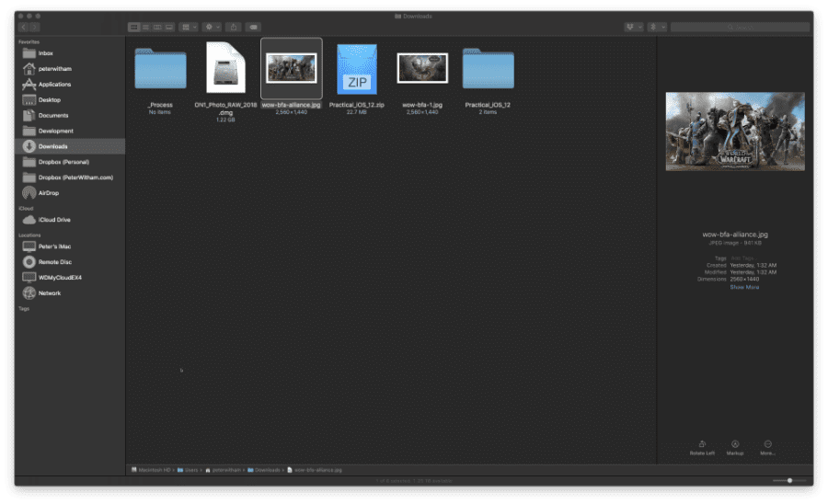Open Documents in the sidebar

70,116
